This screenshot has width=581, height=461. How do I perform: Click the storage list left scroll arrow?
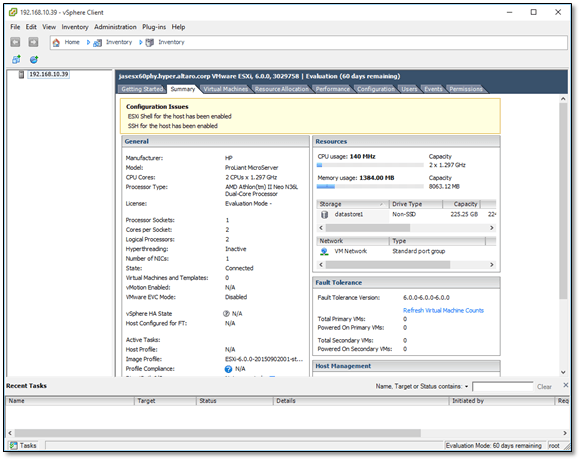point(321,228)
